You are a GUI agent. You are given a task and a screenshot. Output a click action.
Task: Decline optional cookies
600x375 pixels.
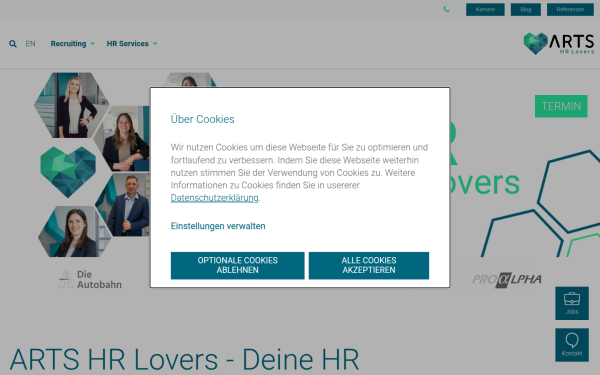(238, 265)
